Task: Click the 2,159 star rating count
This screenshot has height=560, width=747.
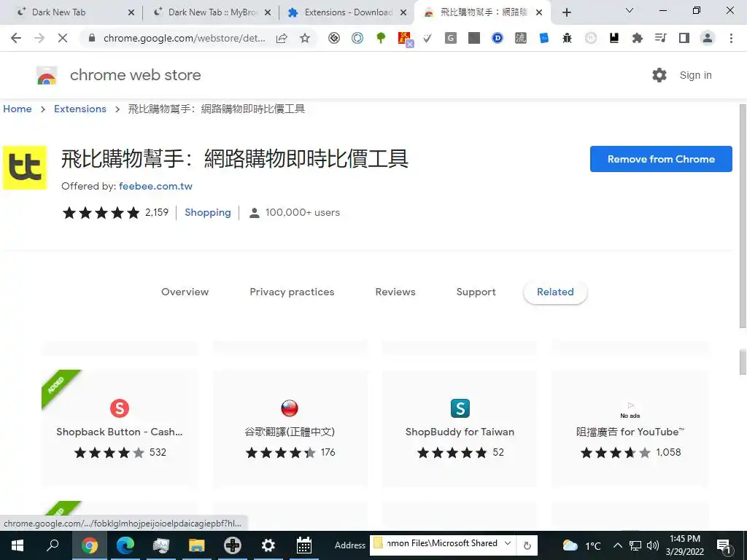Action: (157, 212)
